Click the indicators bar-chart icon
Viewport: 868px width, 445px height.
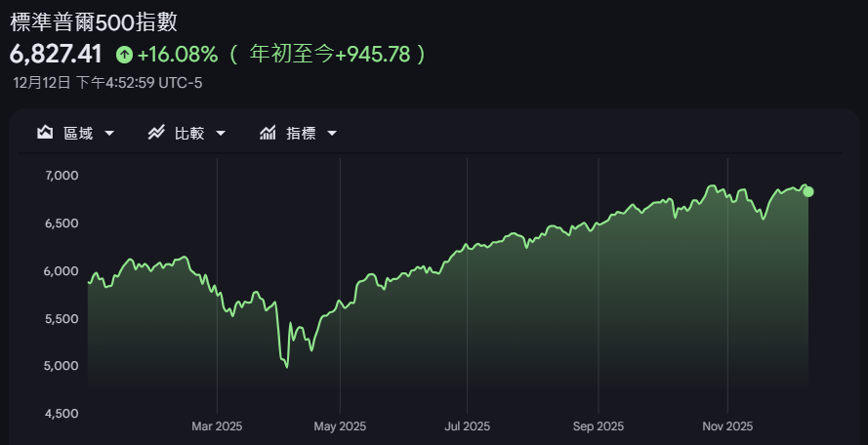(x=268, y=133)
